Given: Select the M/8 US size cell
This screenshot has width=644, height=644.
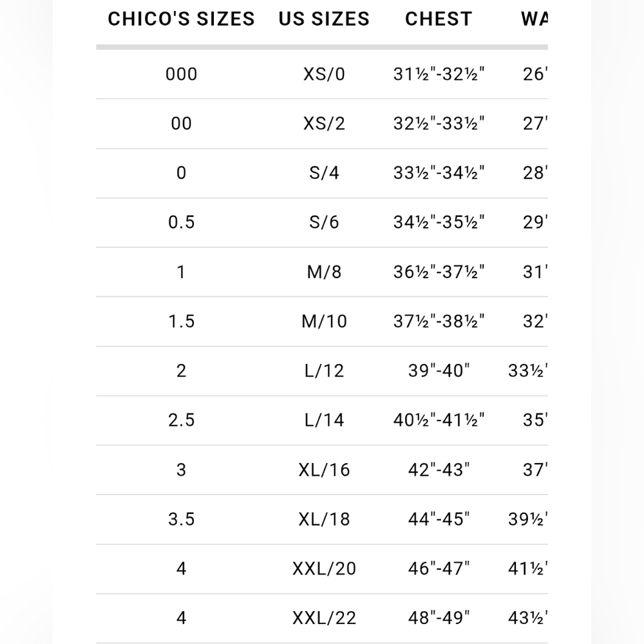Looking at the screenshot, I should click(324, 272).
